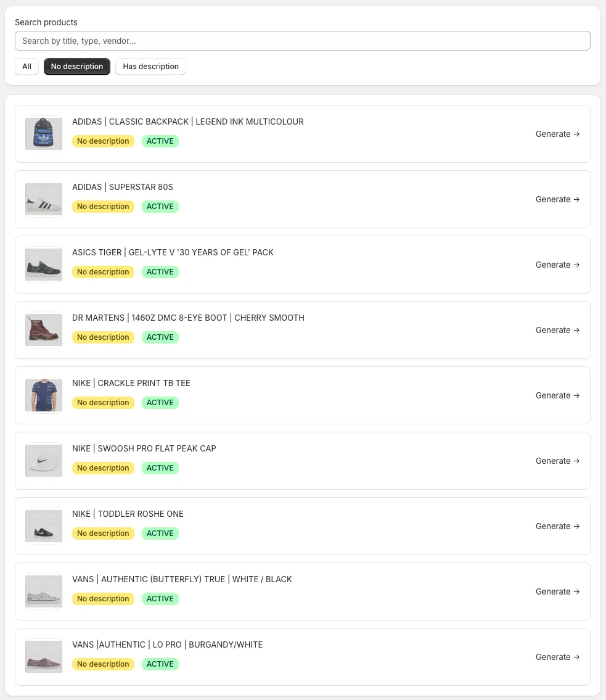The width and height of the screenshot is (606, 700).
Task: Click the Vans Authentic Butterfly shoe image
Action: coord(43,591)
